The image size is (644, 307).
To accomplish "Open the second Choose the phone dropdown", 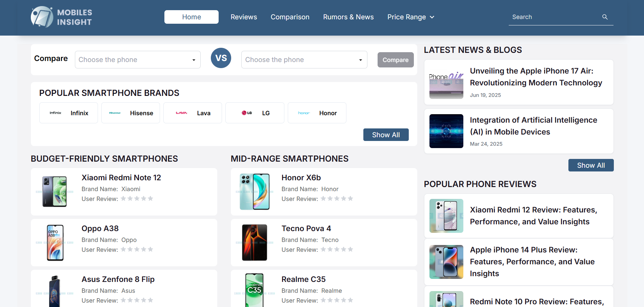I will tap(304, 60).
